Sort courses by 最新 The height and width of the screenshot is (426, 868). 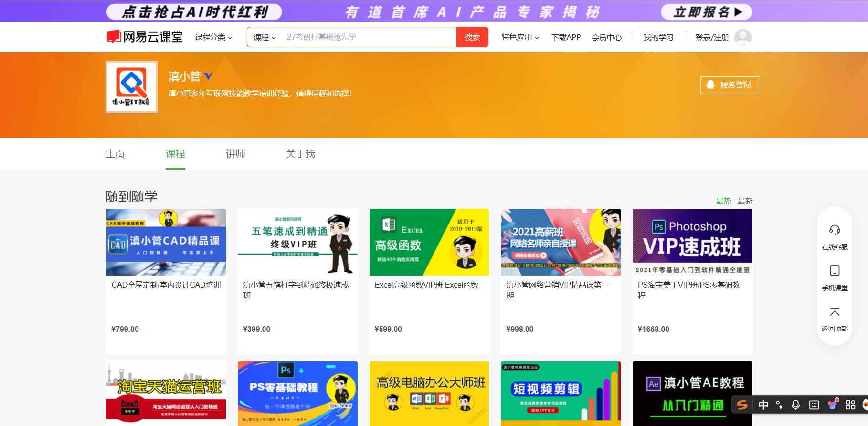coord(745,201)
